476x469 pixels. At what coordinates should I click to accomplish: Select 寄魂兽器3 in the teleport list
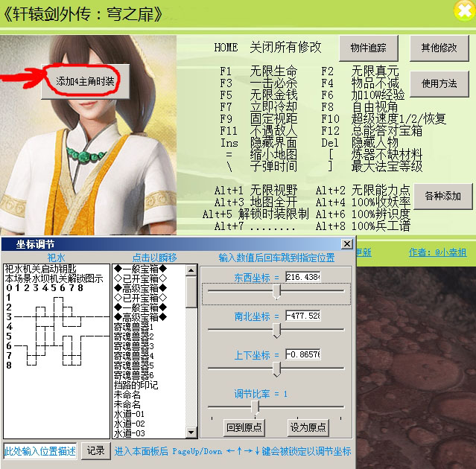click(x=133, y=346)
